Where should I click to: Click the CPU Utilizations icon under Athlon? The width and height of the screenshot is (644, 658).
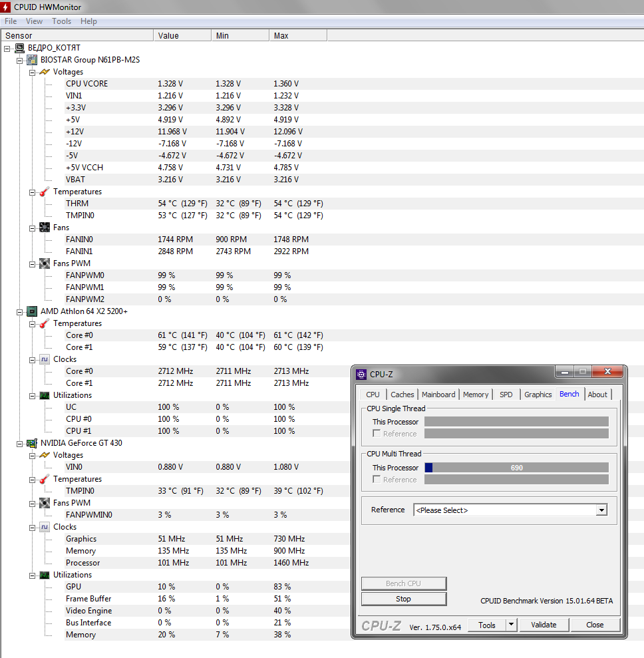(45, 395)
